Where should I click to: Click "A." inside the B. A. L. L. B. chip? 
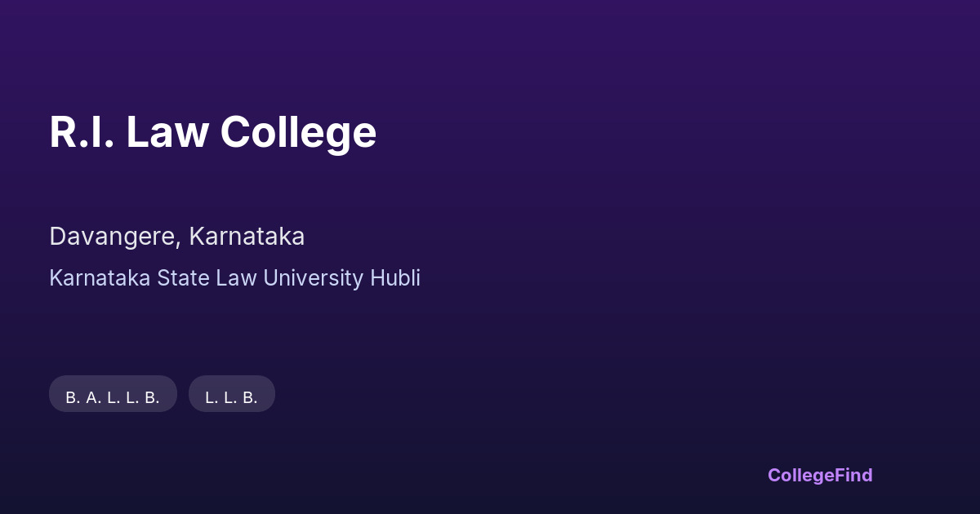93,397
